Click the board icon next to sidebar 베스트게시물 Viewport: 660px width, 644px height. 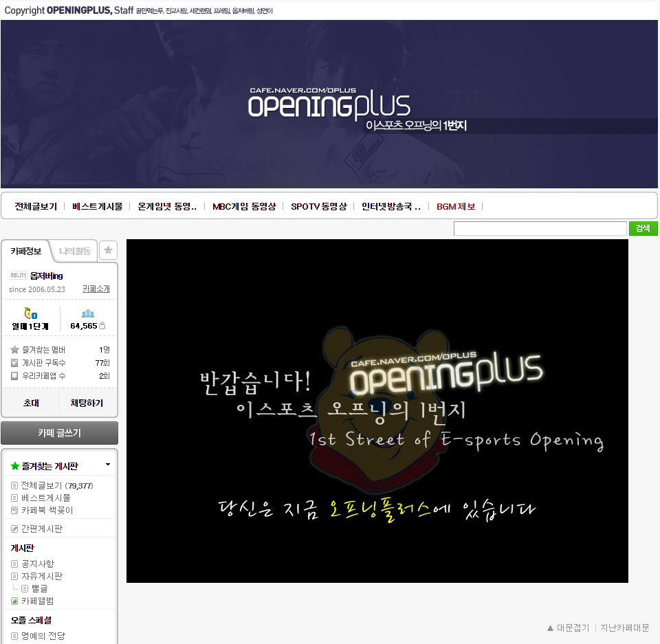click(x=14, y=498)
